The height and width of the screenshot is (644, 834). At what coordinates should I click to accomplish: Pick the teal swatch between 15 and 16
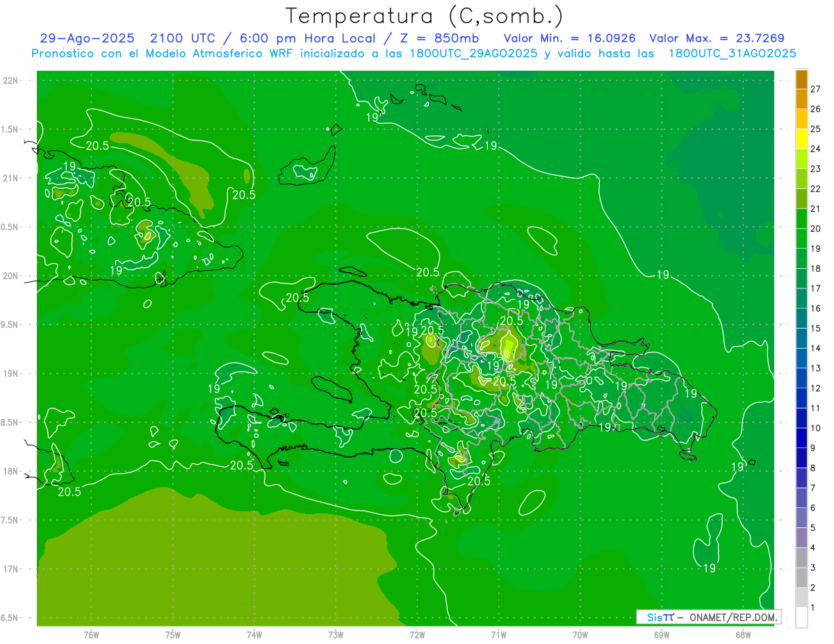tap(801, 318)
